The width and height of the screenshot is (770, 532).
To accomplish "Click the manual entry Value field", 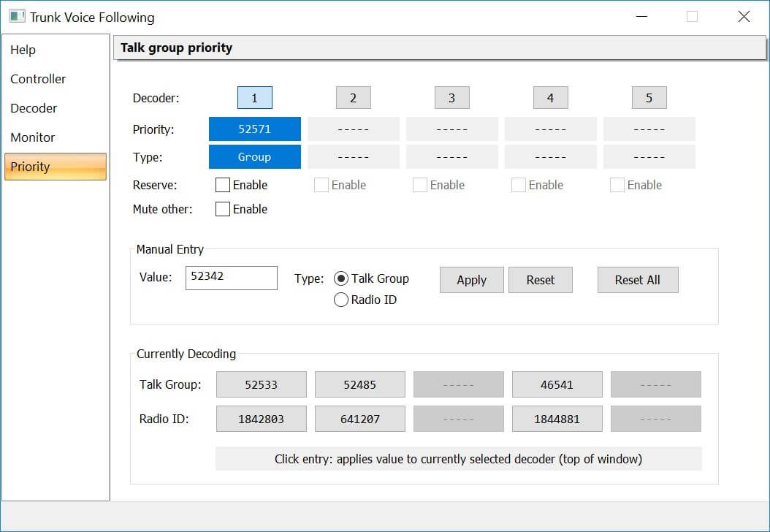I will [x=231, y=278].
